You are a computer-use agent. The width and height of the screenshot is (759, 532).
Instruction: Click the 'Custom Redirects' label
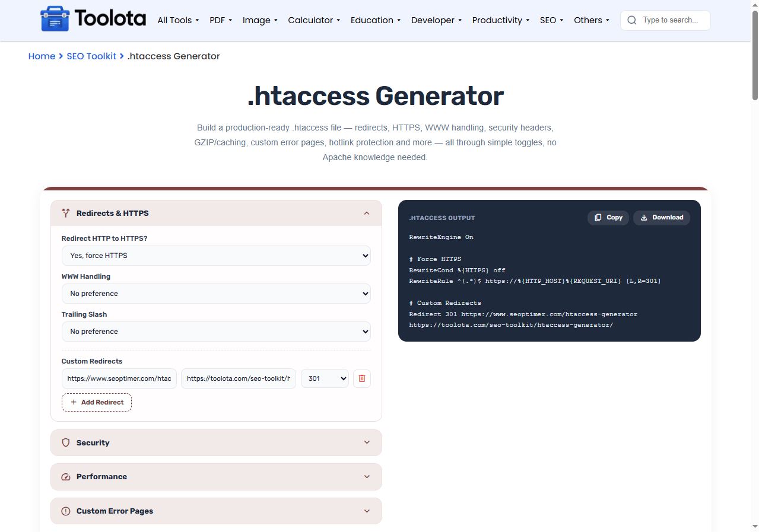pyautogui.click(x=92, y=361)
